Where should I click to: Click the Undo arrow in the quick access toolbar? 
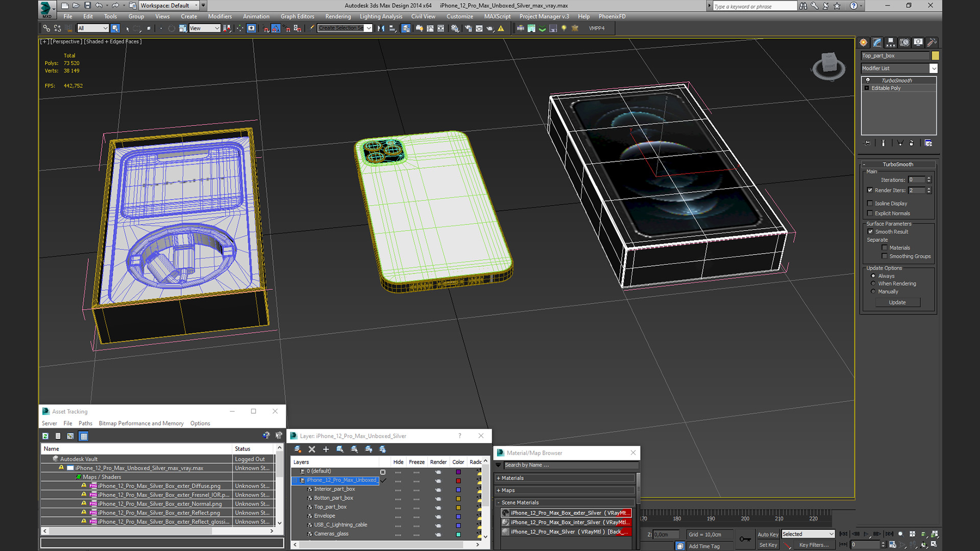click(x=99, y=6)
